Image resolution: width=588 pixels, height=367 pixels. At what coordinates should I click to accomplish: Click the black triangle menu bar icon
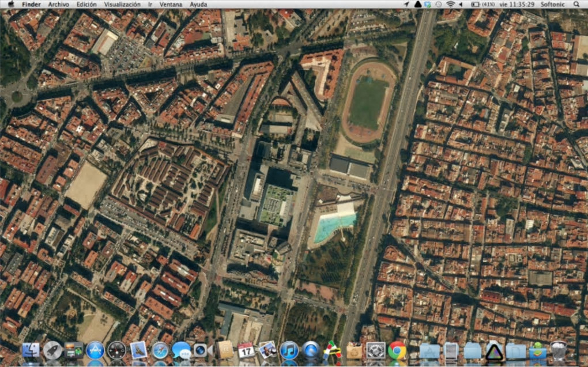coord(417,4)
